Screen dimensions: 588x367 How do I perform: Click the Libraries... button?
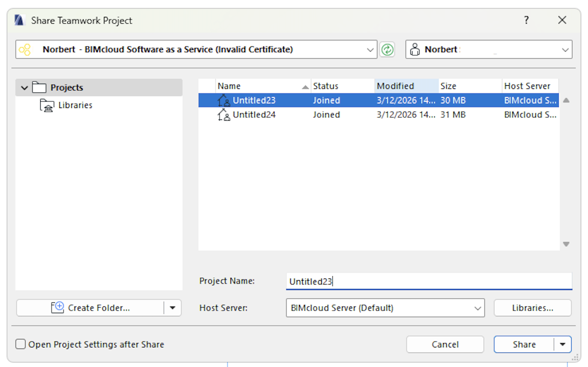pyautogui.click(x=533, y=308)
